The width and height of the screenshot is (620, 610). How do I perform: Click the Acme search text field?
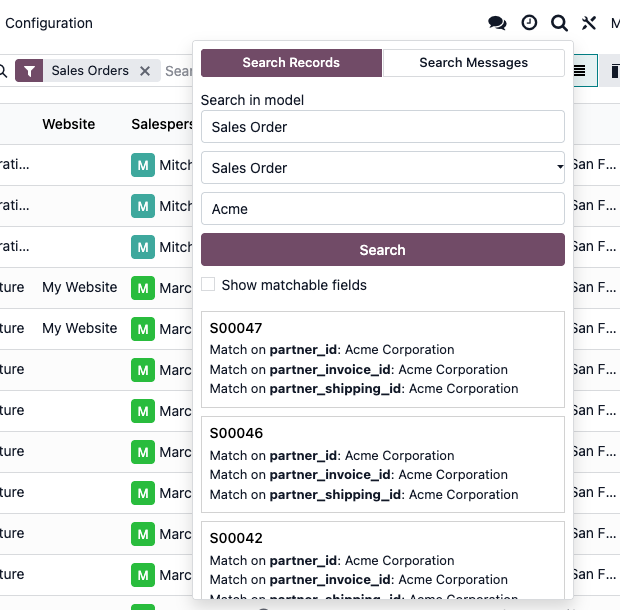click(382, 209)
